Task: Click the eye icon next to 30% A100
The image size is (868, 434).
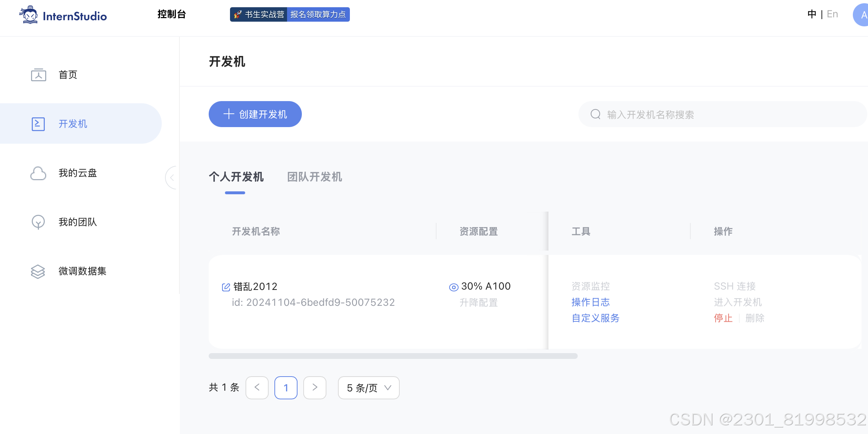Action: (453, 287)
